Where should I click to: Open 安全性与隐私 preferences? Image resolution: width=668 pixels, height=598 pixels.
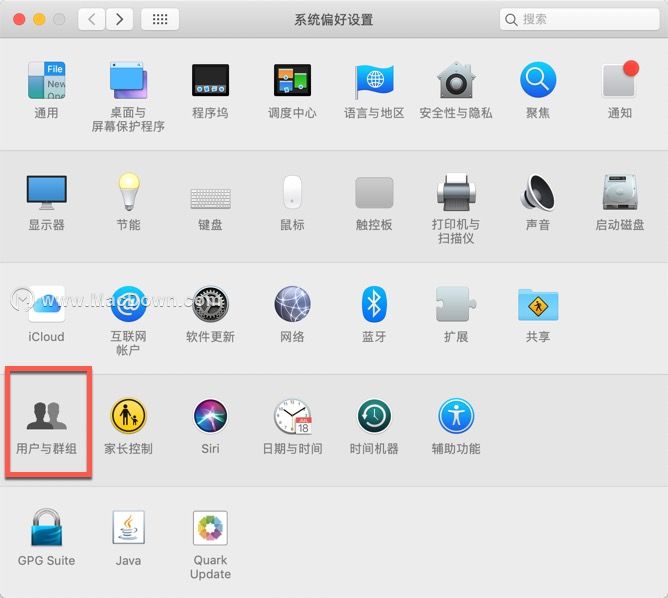click(x=456, y=80)
